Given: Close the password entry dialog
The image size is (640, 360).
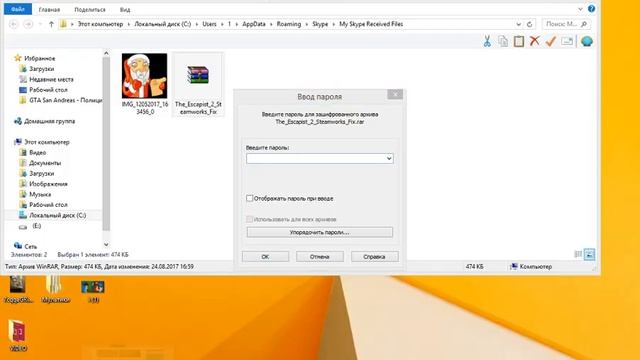Looking at the screenshot, I should [395, 95].
